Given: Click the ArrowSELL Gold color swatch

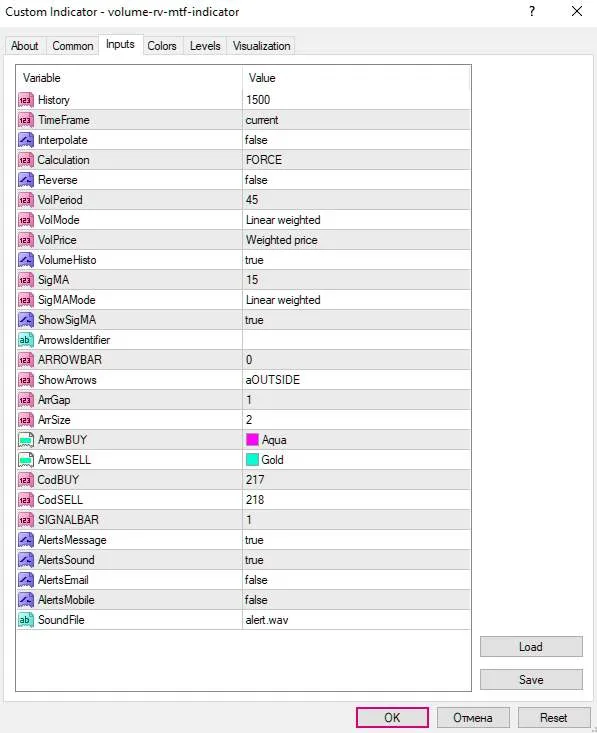Looking at the screenshot, I should pos(252,460).
